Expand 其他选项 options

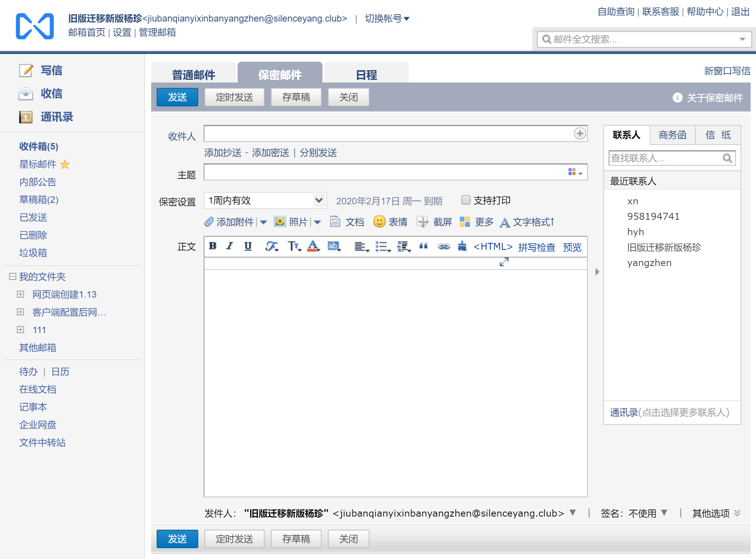pos(716,513)
